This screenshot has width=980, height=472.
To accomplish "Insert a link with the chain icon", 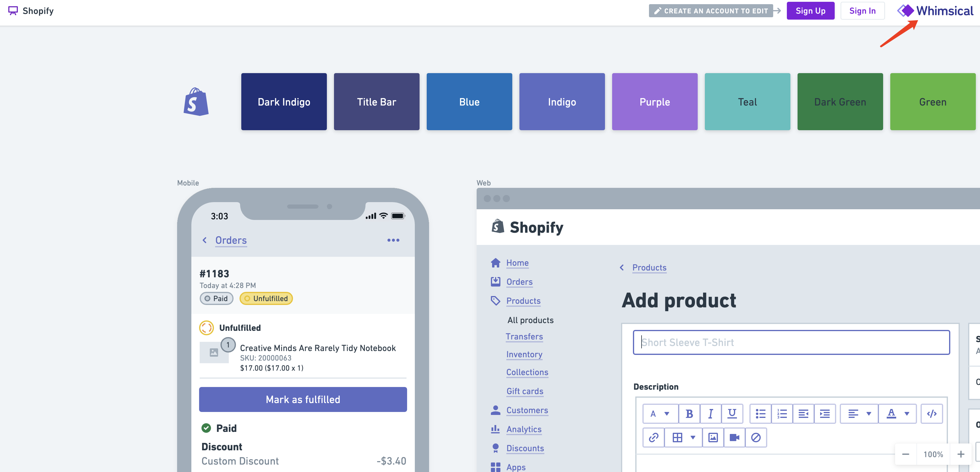I will [x=653, y=437].
